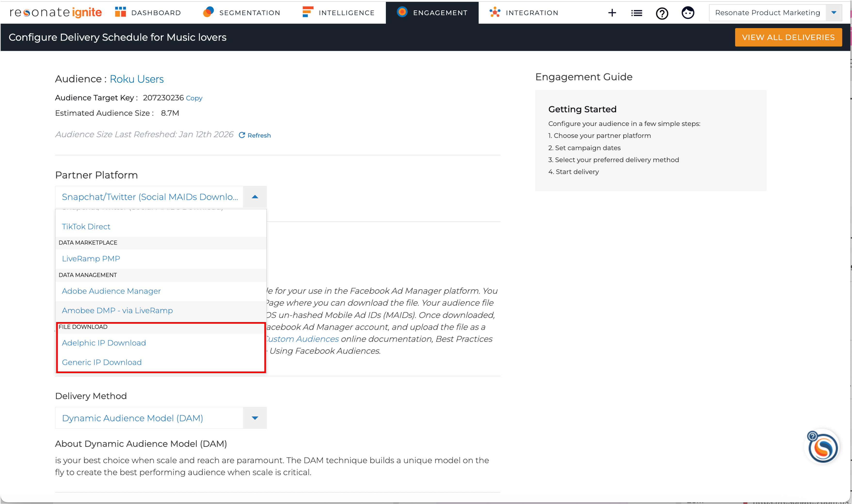This screenshot has width=852, height=504.
Task: Click the Data Marketplace group header
Action: 161,243
